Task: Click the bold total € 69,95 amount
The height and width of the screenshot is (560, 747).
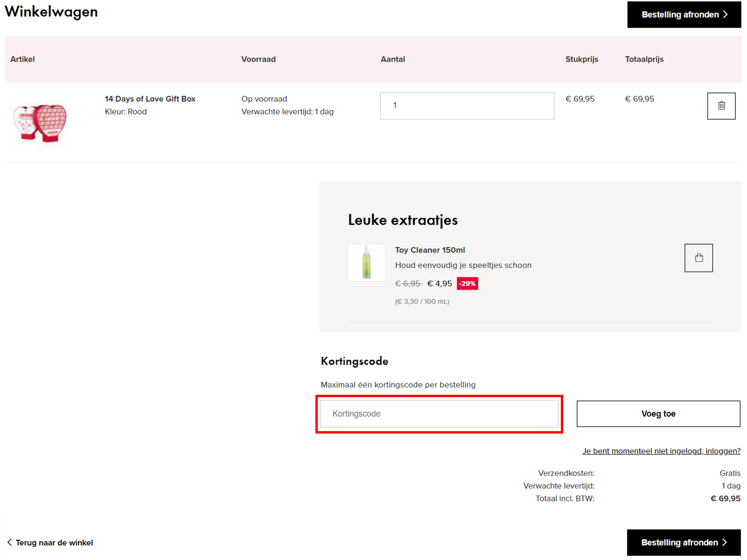Action: tap(725, 499)
